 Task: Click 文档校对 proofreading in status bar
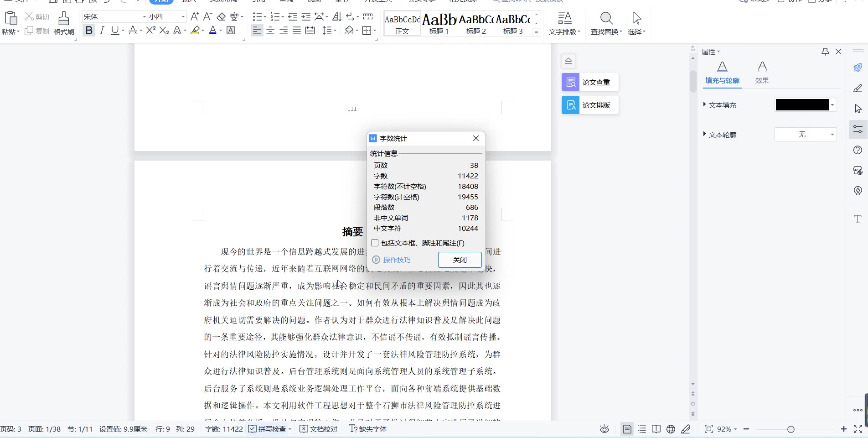(x=319, y=429)
